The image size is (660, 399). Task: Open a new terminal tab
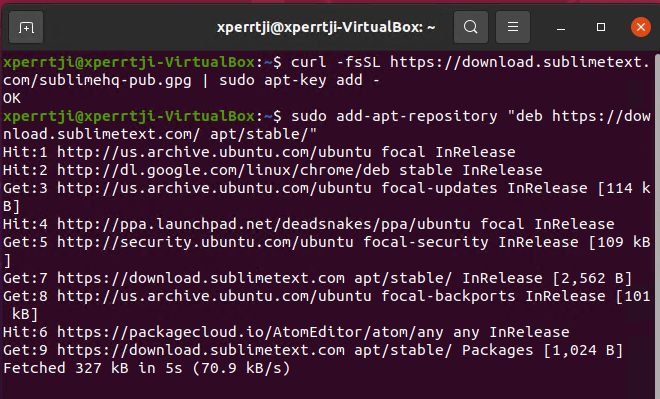(x=26, y=28)
